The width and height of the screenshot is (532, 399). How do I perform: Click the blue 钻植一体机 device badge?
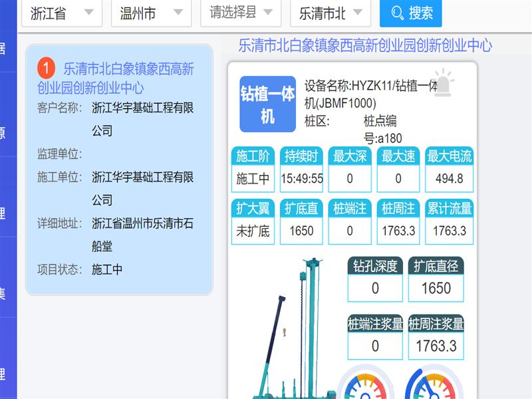pos(267,104)
